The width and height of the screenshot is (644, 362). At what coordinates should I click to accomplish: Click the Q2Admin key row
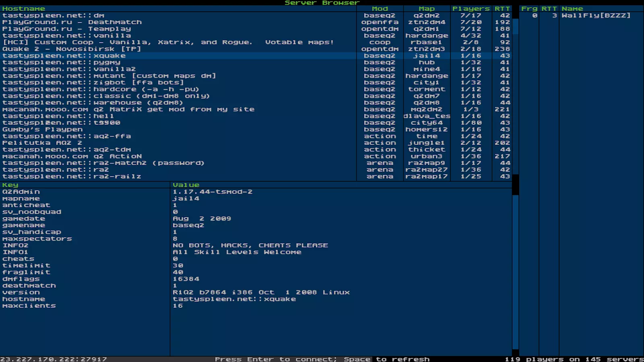[x=256, y=192]
